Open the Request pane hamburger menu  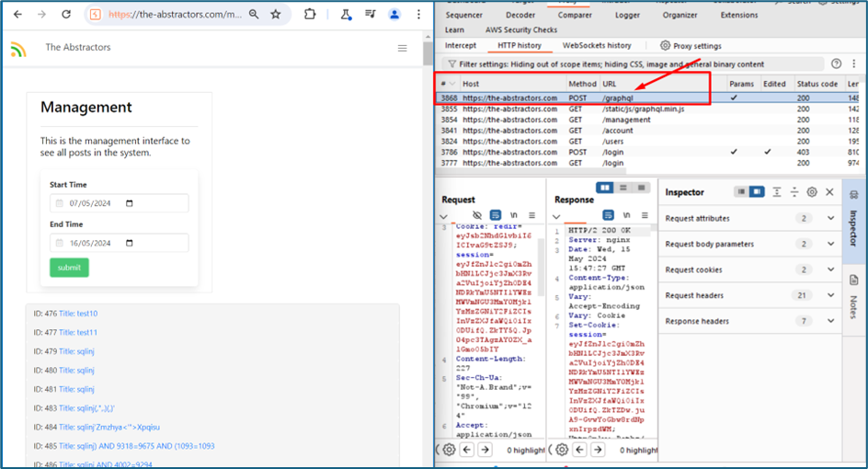[x=532, y=215]
